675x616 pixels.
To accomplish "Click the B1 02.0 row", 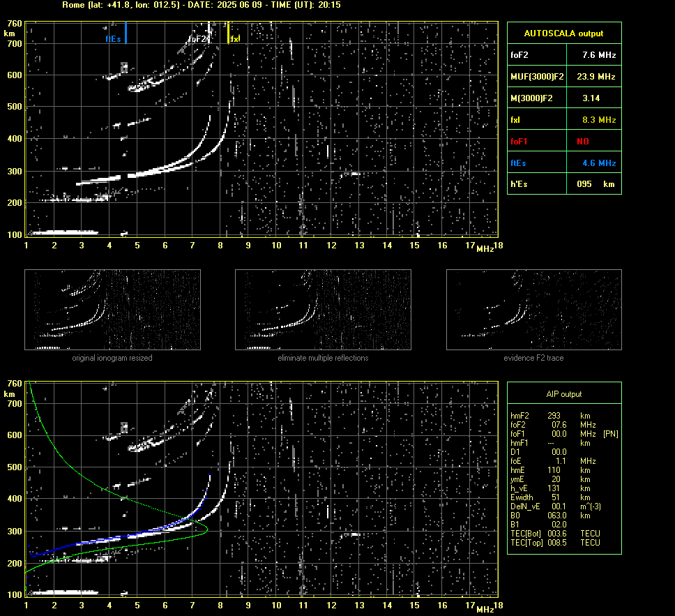I will [538, 524].
